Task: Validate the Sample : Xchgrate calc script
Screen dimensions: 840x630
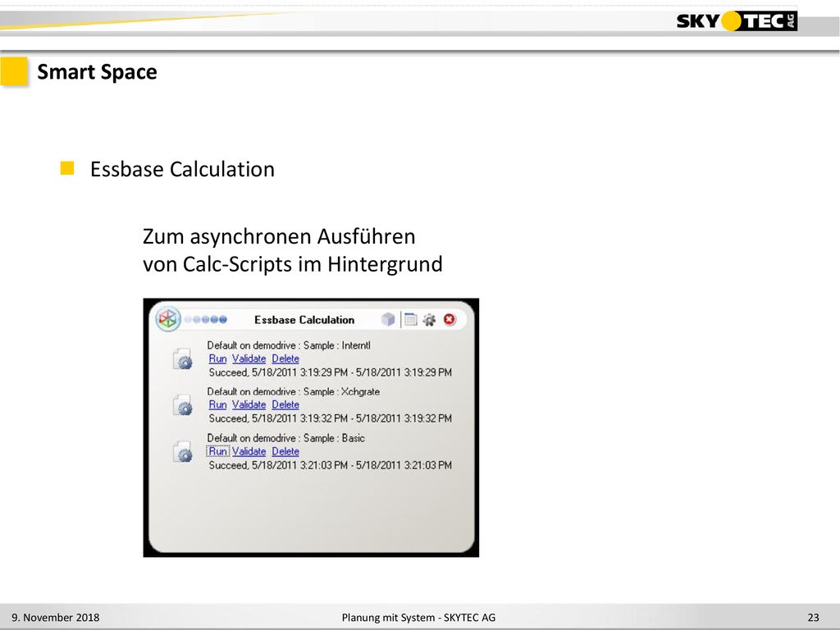Action: (x=249, y=405)
